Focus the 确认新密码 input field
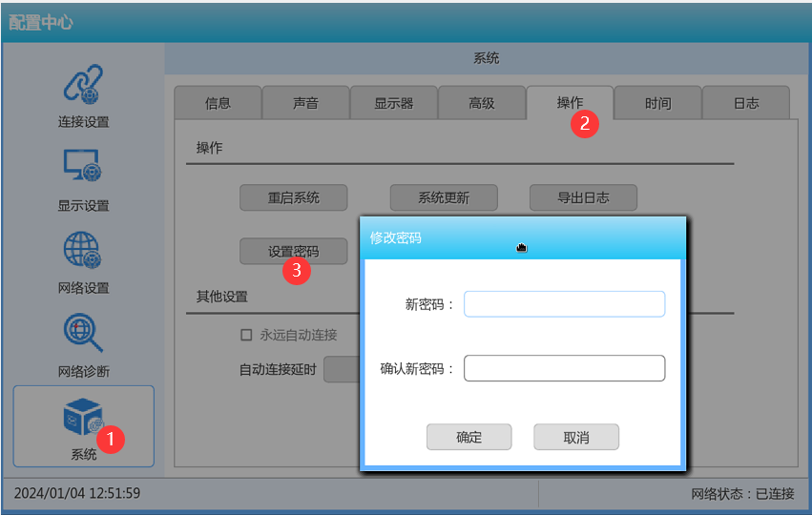The width and height of the screenshot is (812, 515). point(565,368)
